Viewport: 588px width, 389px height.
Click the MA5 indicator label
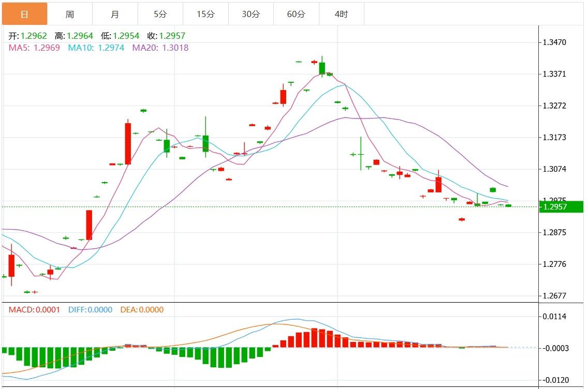click(x=34, y=48)
